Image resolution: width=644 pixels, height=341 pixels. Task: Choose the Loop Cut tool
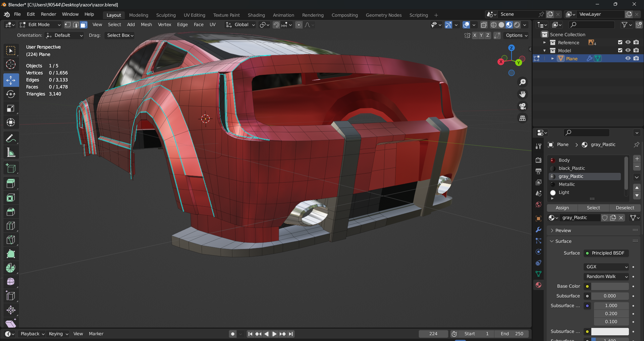pos(11,226)
